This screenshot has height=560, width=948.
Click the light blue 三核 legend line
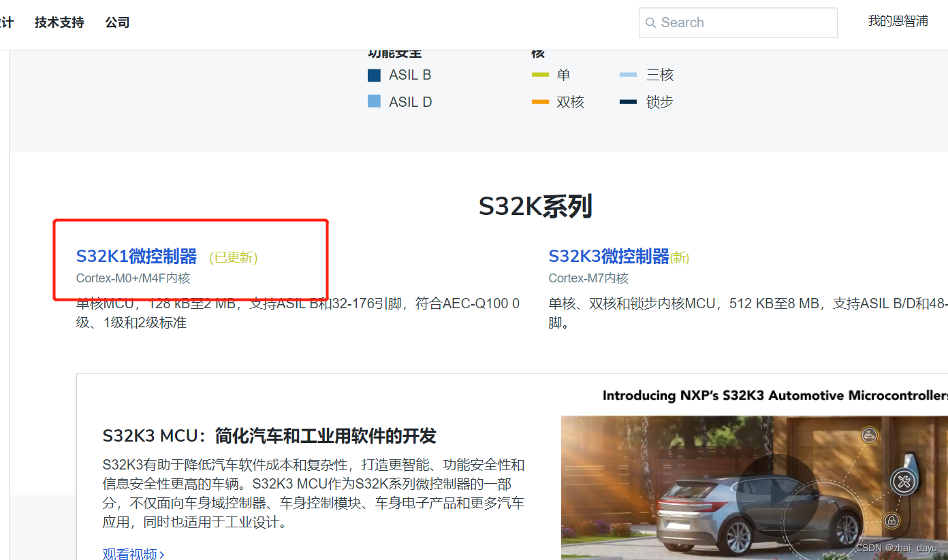[628, 75]
